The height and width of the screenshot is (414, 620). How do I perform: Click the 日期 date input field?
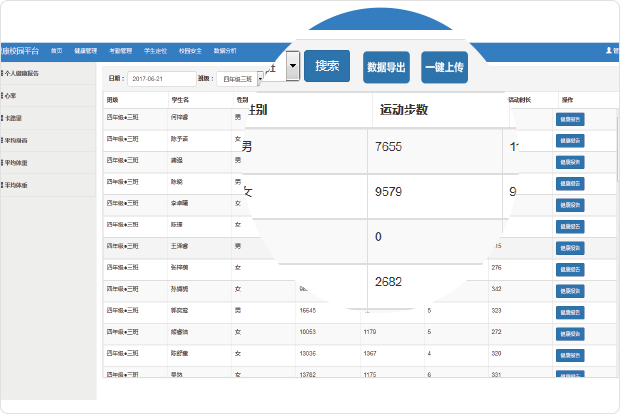pos(161,78)
